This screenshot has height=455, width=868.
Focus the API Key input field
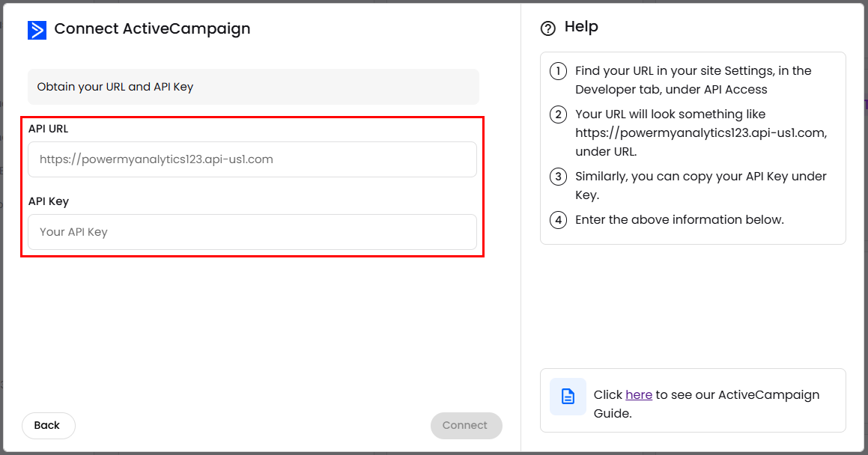tap(252, 232)
